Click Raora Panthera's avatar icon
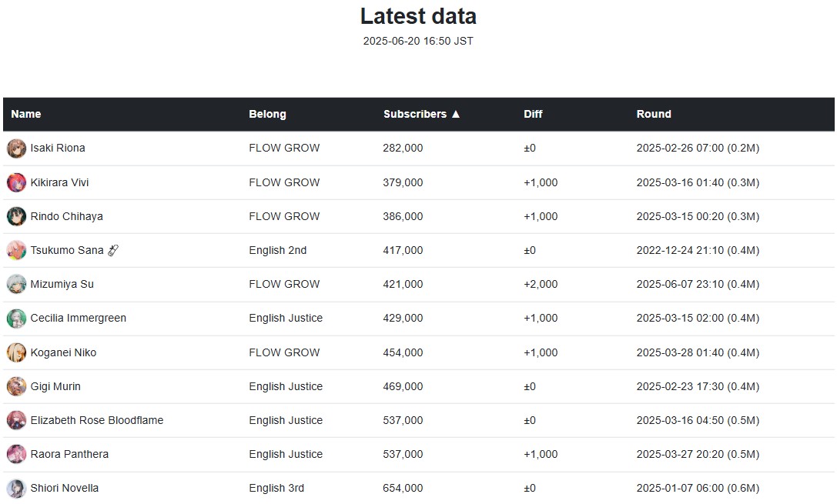This screenshot has height=504, width=837. click(x=16, y=454)
